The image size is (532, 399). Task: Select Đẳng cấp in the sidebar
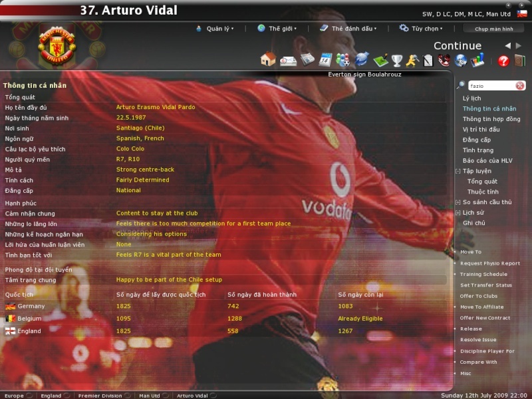[x=477, y=140]
